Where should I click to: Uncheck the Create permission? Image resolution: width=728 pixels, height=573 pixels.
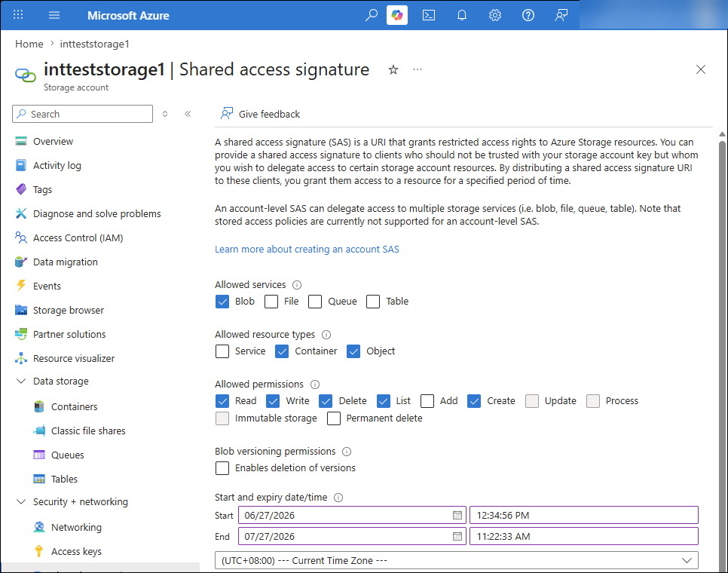coord(474,401)
